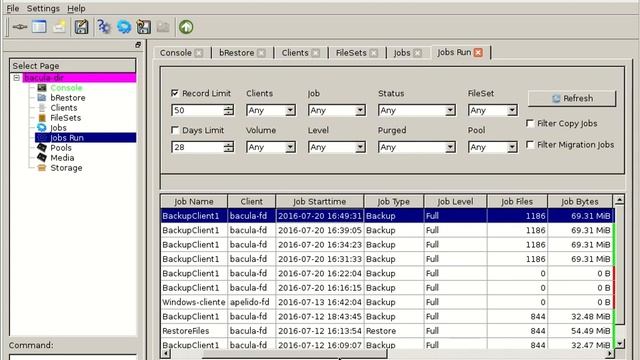Open the question-mark gear query icon

[104, 27]
